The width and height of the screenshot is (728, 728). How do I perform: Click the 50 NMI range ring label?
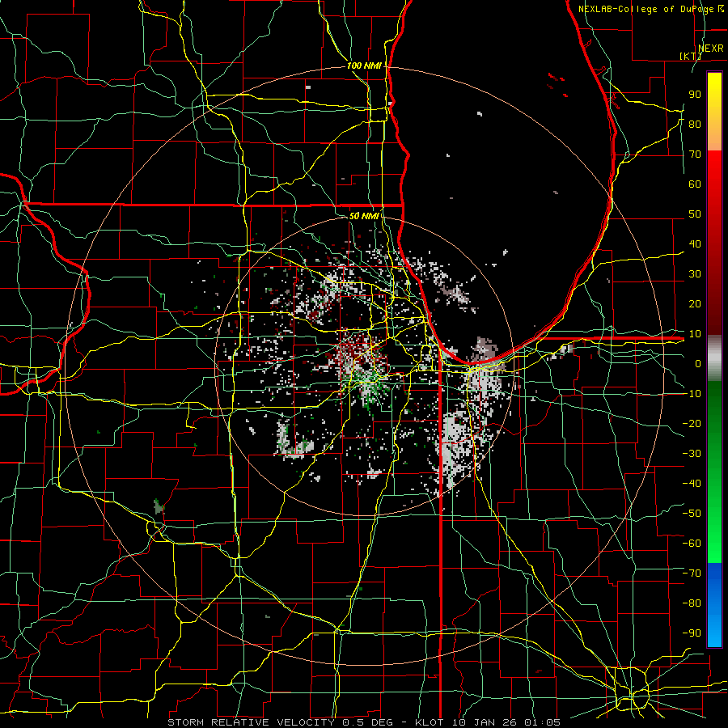click(x=364, y=216)
